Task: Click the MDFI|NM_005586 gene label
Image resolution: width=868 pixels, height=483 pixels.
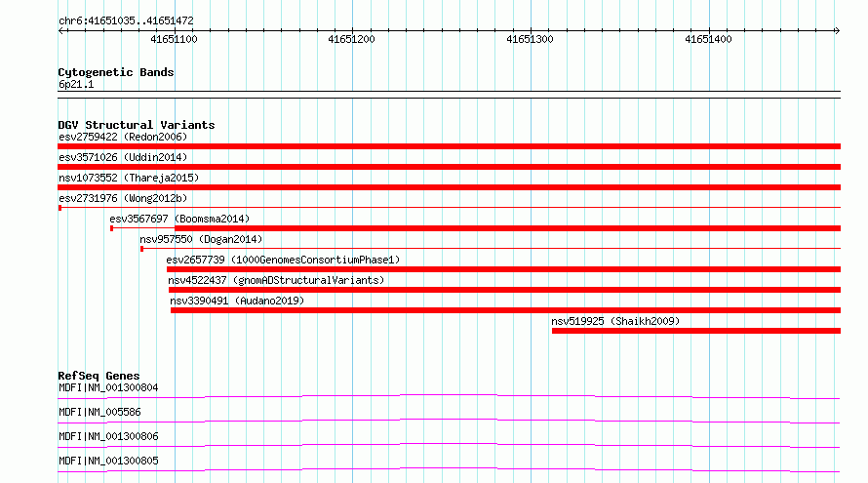Action: tap(99, 412)
